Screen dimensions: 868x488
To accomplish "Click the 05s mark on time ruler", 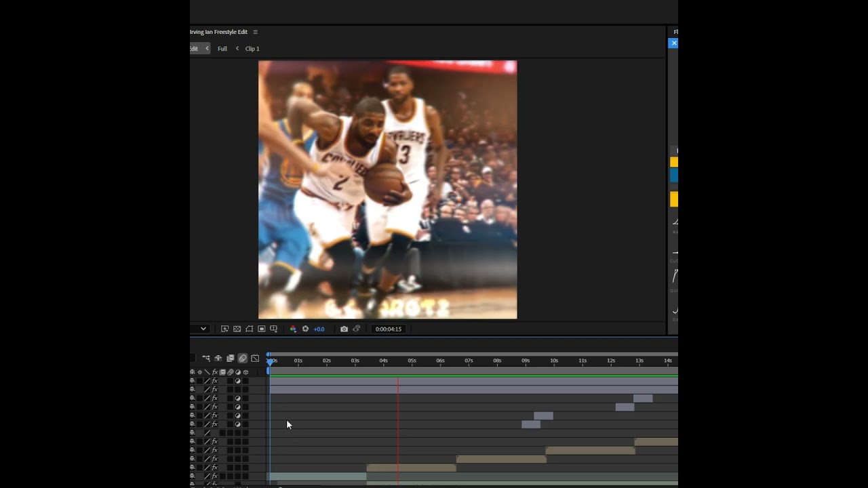I will pyautogui.click(x=412, y=361).
